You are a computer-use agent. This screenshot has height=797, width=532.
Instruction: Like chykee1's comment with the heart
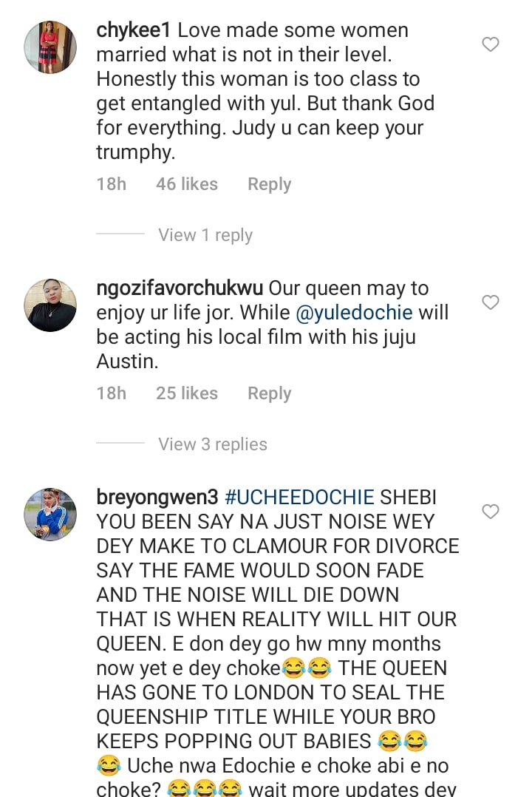pyautogui.click(x=491, y=45)
